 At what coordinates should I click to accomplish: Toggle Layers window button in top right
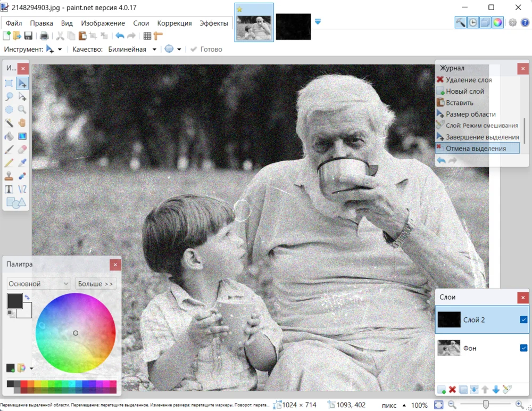pyautogui.click(x=485, y=22)
